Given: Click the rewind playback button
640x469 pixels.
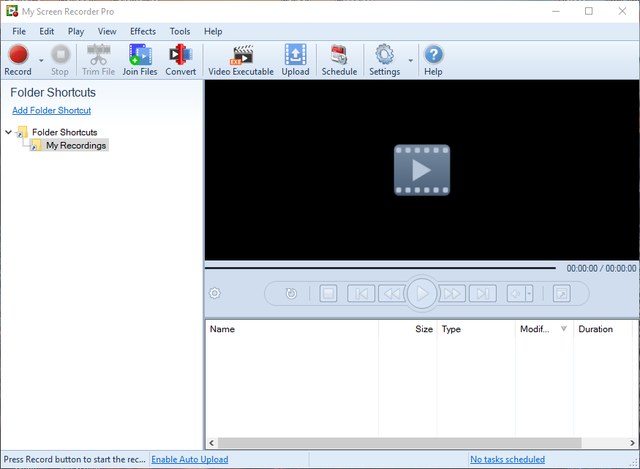Looking at the screenshot, I should [392, 293].
